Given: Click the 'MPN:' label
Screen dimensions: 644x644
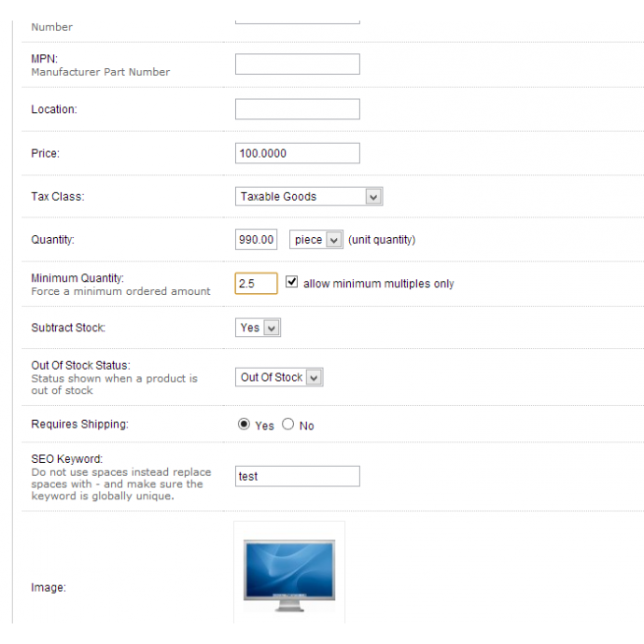Looking at the screenshot, I should pos(45,59).
